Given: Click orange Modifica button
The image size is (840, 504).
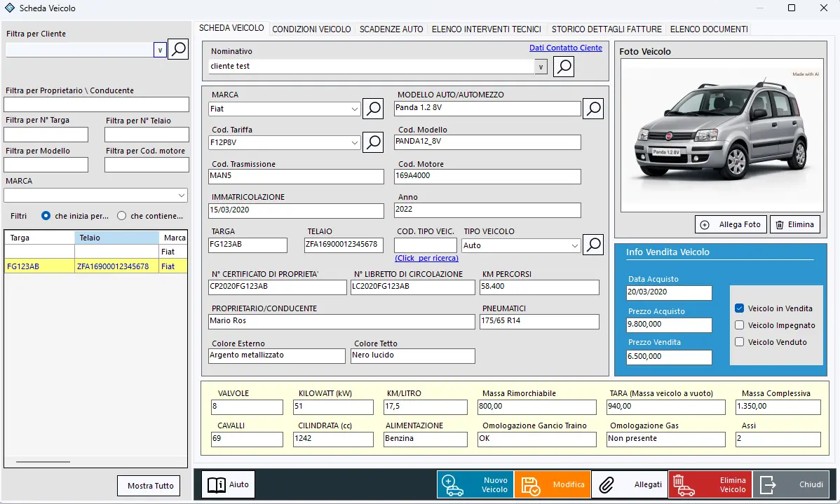Looking at the screenshot, I should tap(553, 484).
